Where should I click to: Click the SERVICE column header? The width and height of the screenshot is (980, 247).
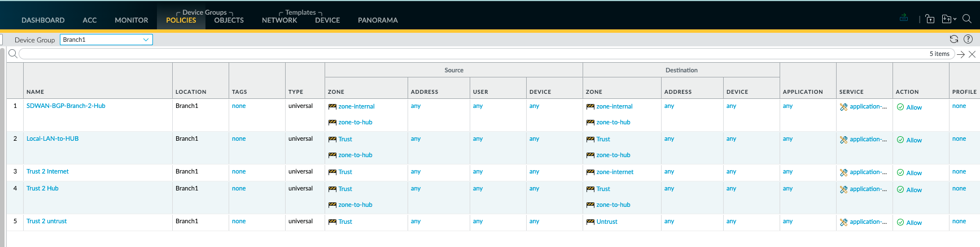tap(851, 92)
